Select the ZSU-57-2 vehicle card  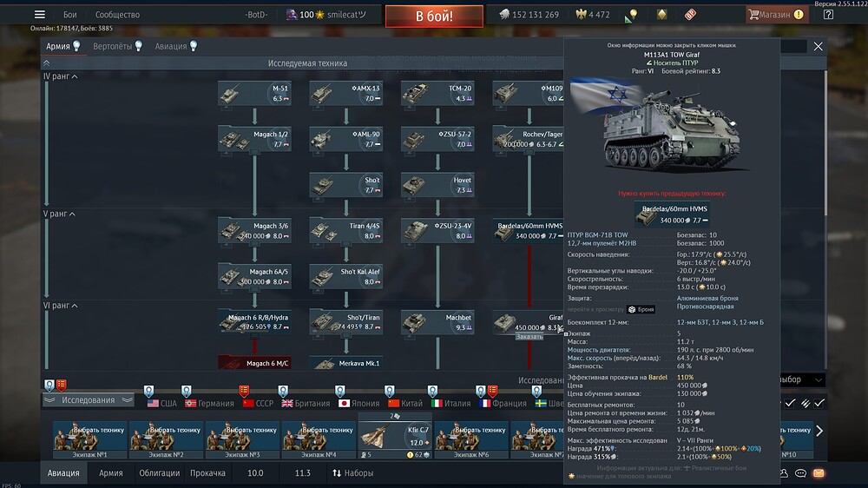coord(437,139)
